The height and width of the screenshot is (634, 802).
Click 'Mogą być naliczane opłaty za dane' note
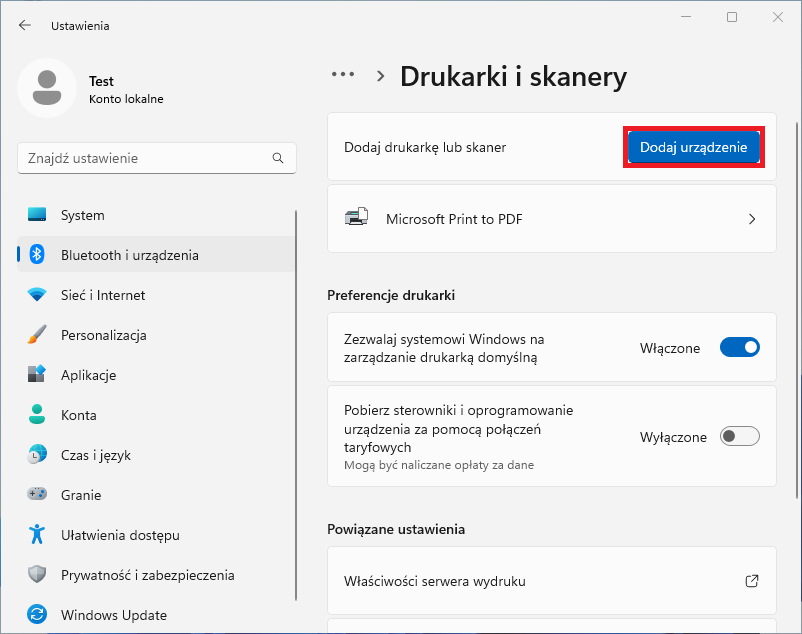[x=439, y=465]
